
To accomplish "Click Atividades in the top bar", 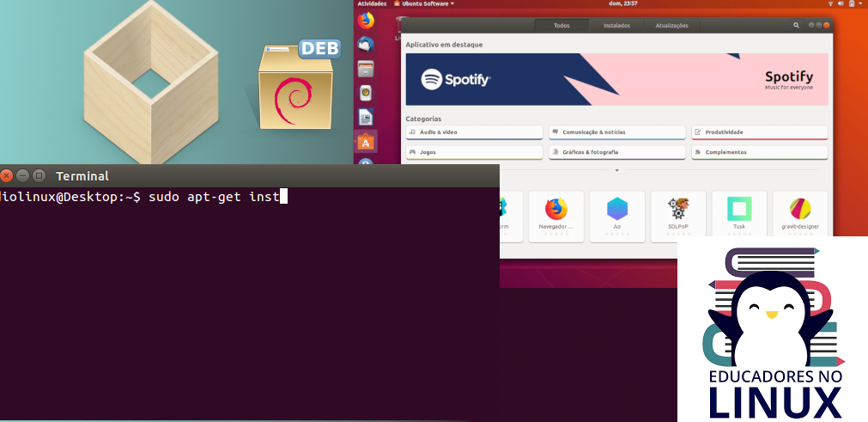I will pos(372,3).
